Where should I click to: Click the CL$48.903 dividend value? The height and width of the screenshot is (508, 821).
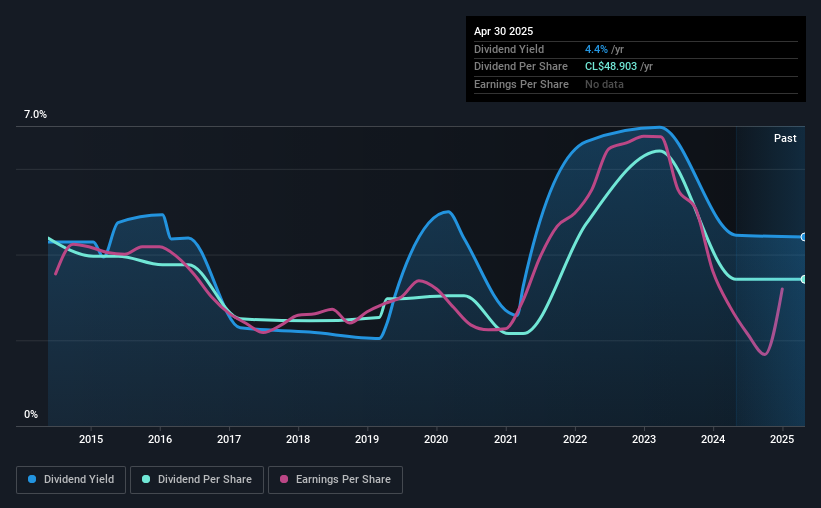611,67
